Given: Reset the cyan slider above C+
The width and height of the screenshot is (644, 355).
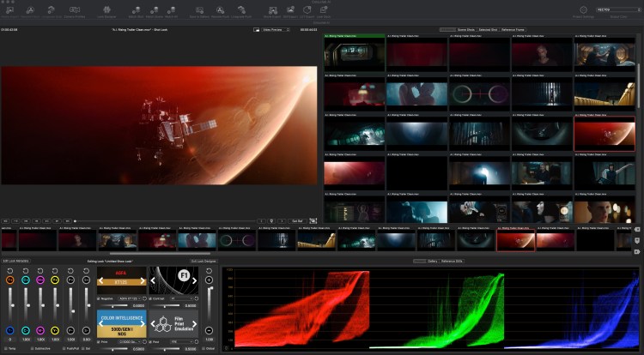Looking at the screenshot, I should [26, 271].
